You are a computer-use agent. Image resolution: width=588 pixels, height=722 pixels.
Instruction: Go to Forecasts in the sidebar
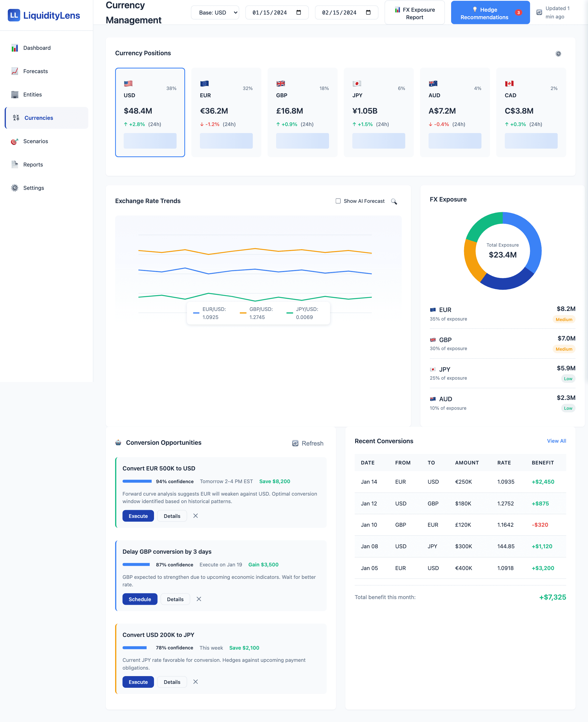[36, 71]
